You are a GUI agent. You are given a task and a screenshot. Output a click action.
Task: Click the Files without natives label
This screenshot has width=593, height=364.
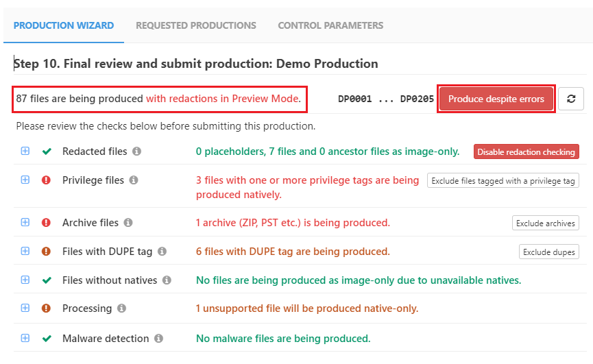tap(110, 280)
